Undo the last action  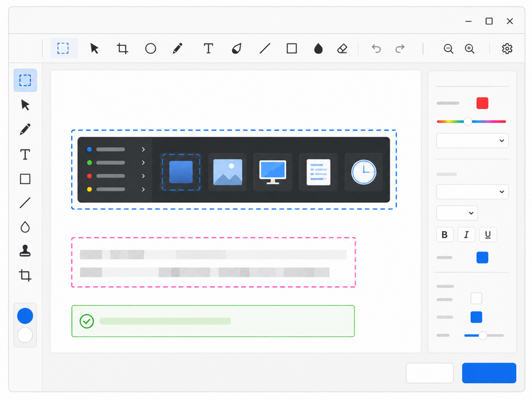point(376,49)
